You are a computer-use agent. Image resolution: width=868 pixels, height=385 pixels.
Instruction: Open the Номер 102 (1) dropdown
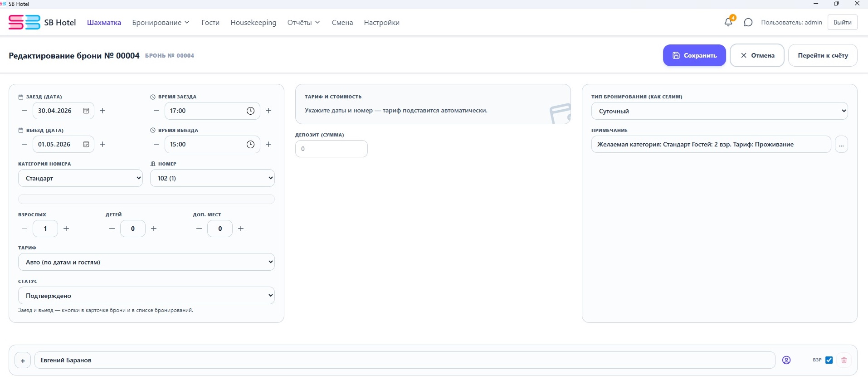pyautogui.click(x=212, y=178)
